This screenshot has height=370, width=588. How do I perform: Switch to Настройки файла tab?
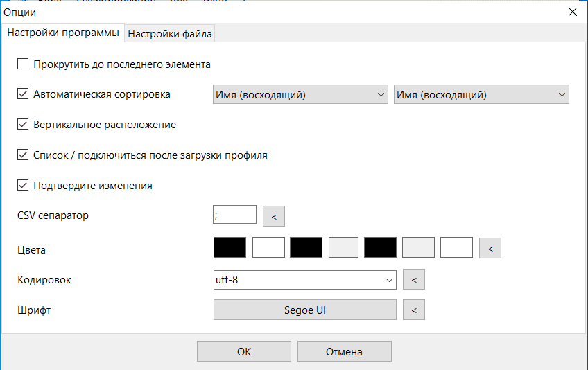point(170,33)
